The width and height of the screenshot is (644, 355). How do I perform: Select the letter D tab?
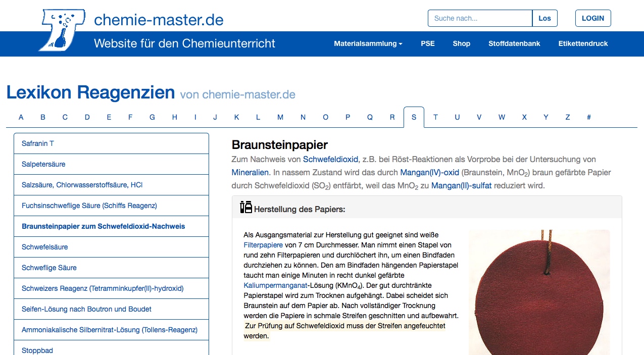pos(87,117)
